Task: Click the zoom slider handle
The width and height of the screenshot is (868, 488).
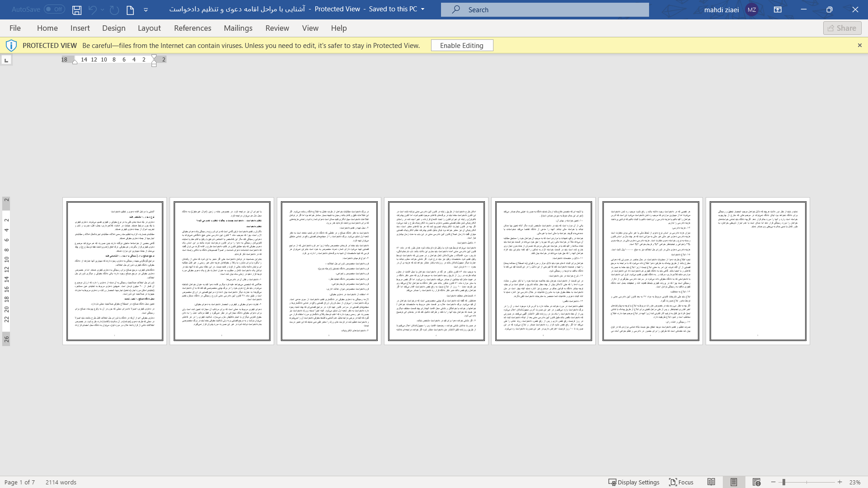Action: [x=783, y=482]
